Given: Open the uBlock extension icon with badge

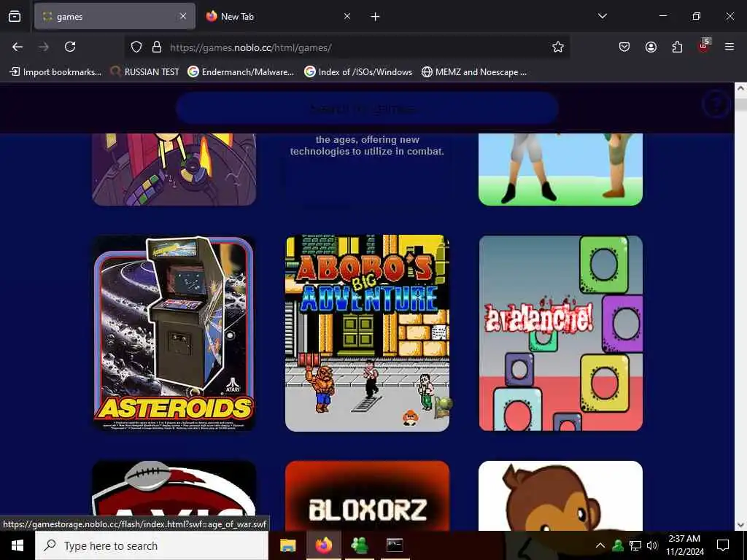Looking at the screenshot, I should (x=704, y=46).
